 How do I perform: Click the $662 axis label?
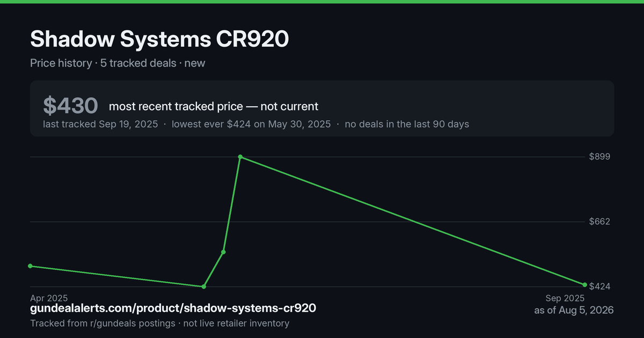[x=599, y=222]
